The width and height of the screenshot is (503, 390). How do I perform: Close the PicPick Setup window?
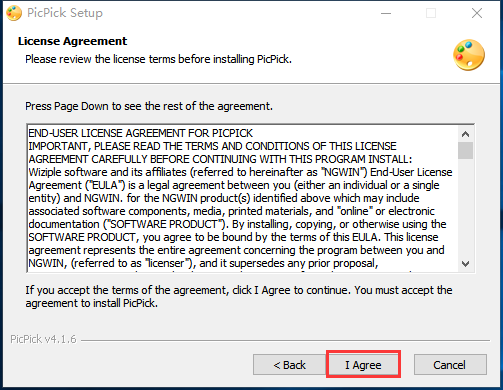point(477,13)
